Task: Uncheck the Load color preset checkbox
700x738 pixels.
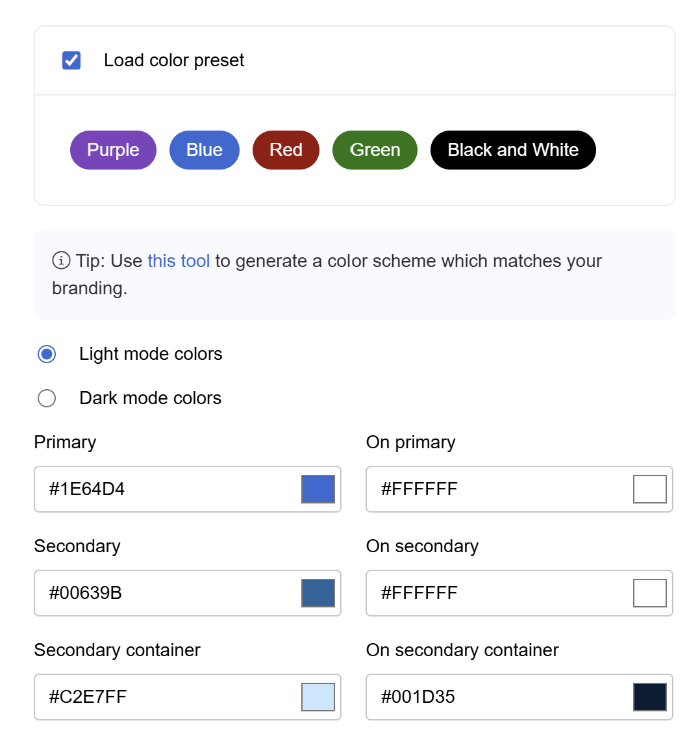Action: click(71, 60)
